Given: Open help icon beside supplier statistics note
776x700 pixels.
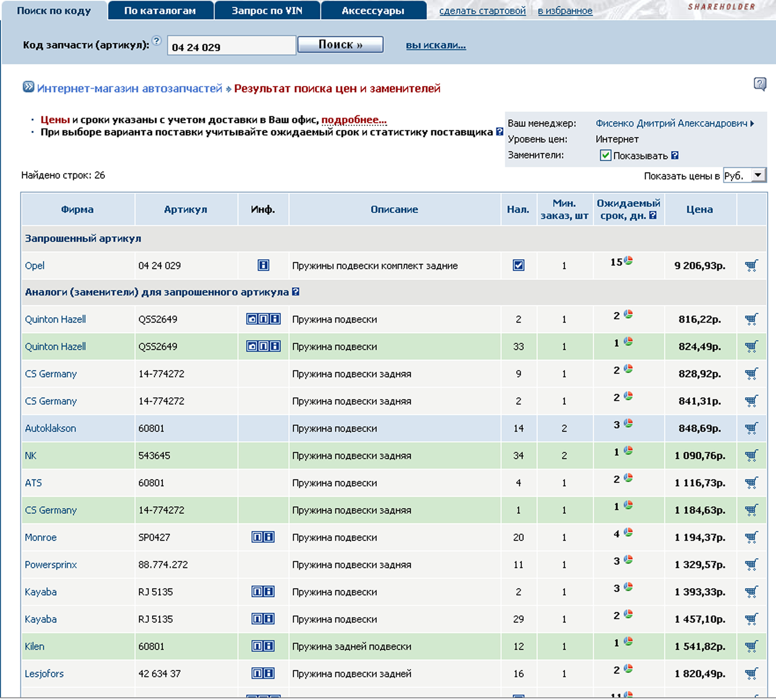Looking at the screenshot, I should pos(500,132).
